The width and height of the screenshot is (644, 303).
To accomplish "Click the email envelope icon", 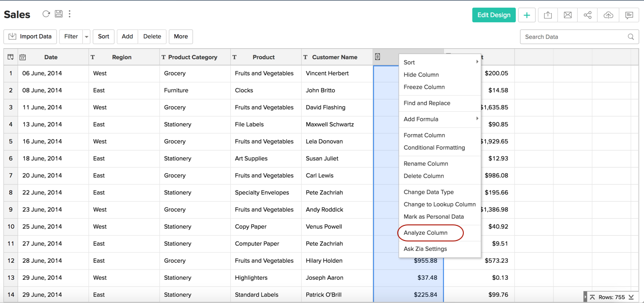I will pos(567,15).
